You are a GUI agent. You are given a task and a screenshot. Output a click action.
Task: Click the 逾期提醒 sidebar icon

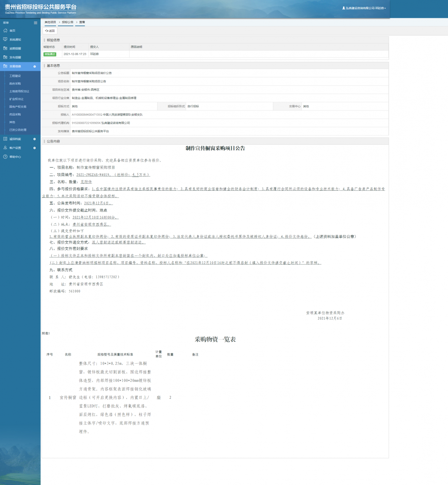coord(5,48)
